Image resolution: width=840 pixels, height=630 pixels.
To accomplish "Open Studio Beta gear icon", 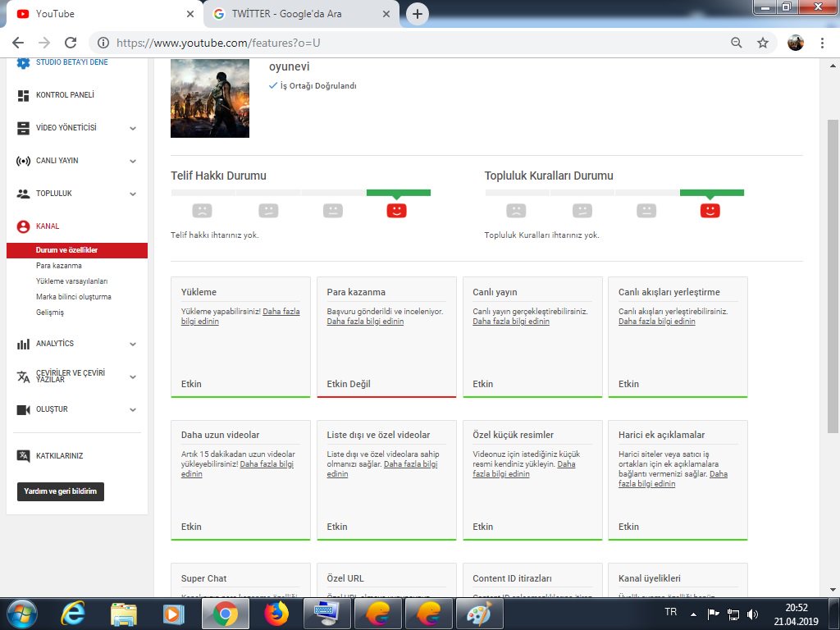I will 23,62.
